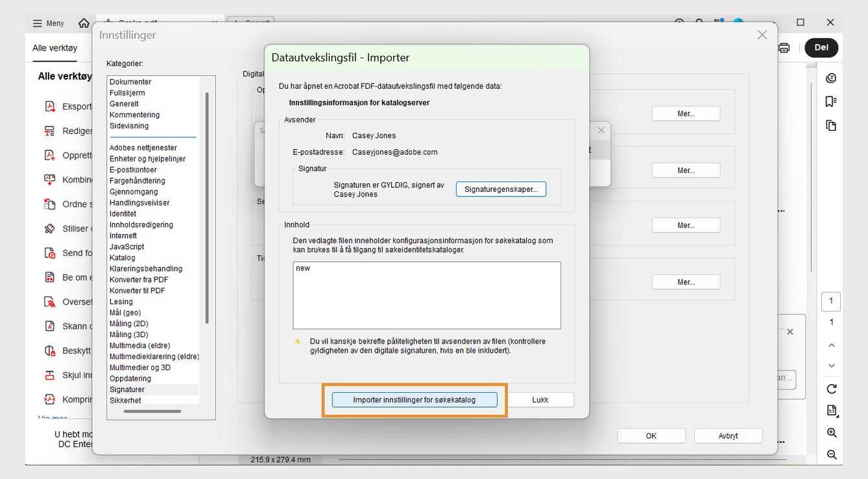Go to next page with down chevron

tap(831, 366)
